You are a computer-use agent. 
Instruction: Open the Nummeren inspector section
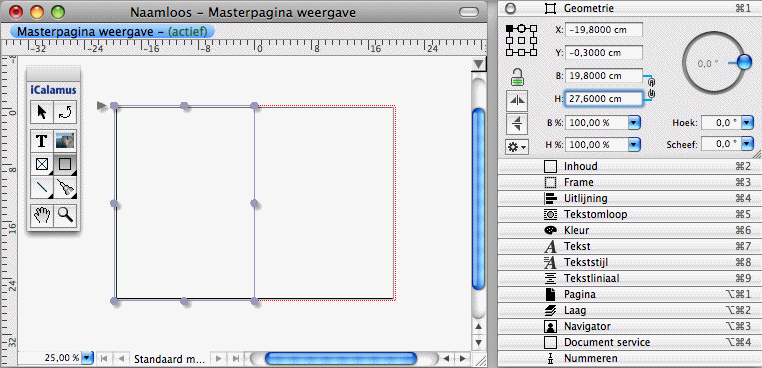point(630,358)
